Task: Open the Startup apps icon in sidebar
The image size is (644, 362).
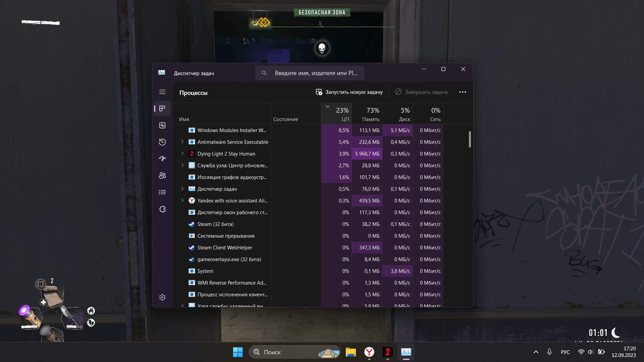Action: 162,159
